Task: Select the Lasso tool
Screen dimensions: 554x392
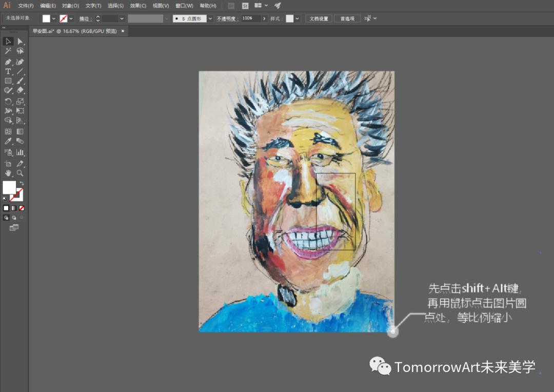Action: (20, 51)
